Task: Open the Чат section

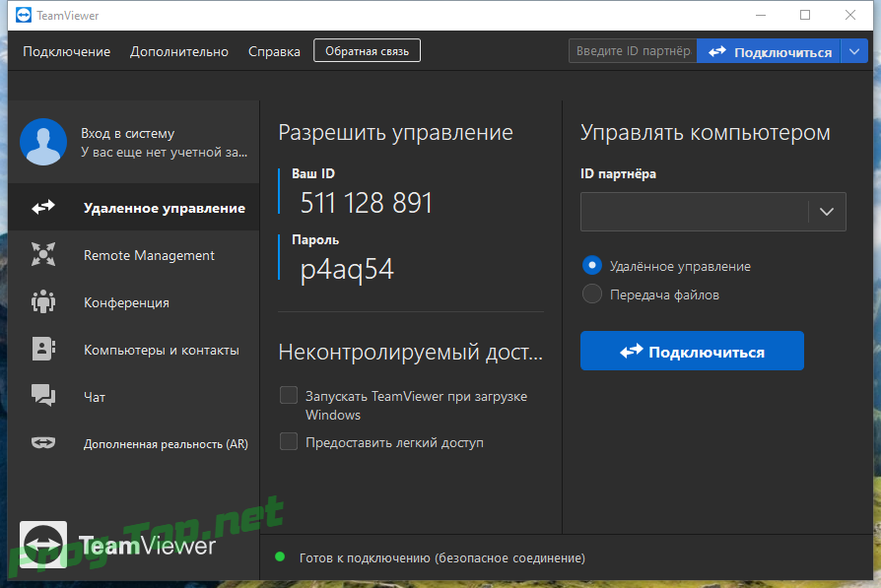Action: 134,397
